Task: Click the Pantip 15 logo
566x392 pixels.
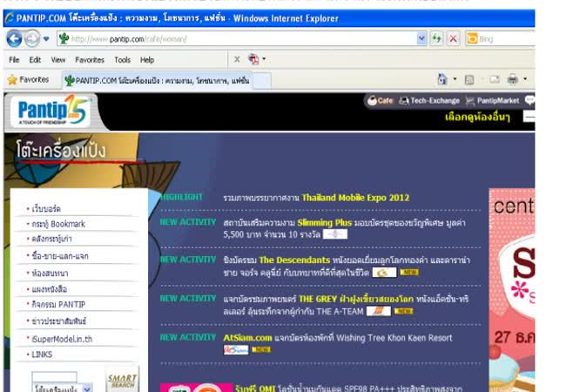Action: pyautogui.click(x=51, y=111)
